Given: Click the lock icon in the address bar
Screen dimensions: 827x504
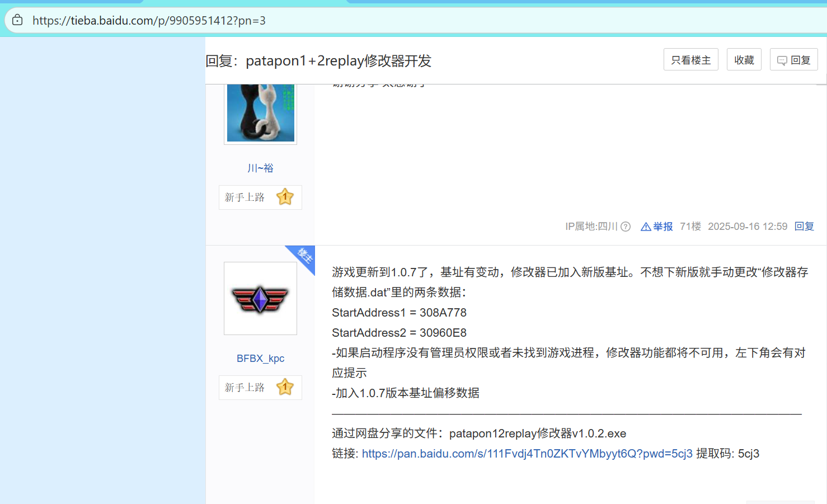Looking at the screenshot, I should pos(17,20).
